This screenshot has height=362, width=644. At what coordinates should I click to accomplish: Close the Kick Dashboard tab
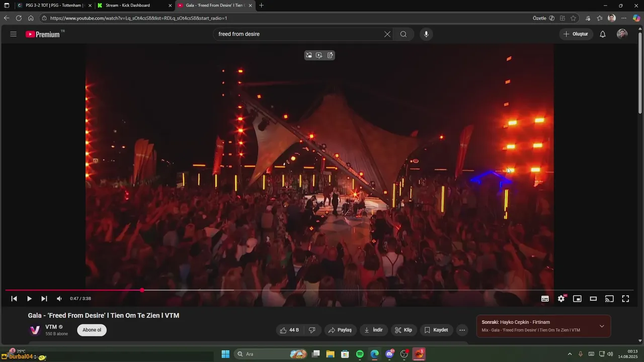pos(170,6)
